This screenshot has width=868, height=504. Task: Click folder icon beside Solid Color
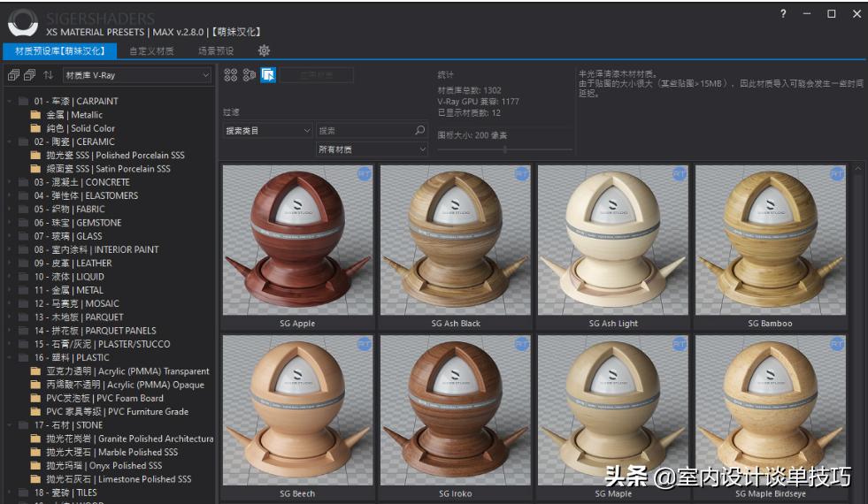tap(36, 128)
